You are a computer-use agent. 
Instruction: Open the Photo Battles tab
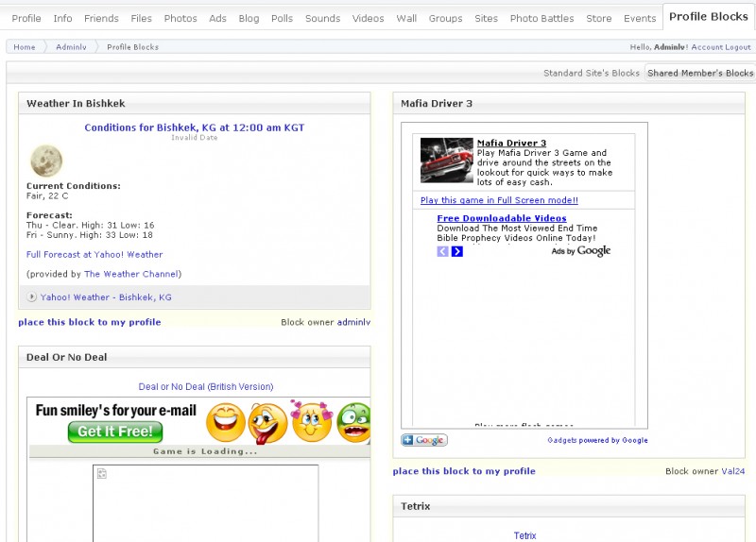(541, 18)
